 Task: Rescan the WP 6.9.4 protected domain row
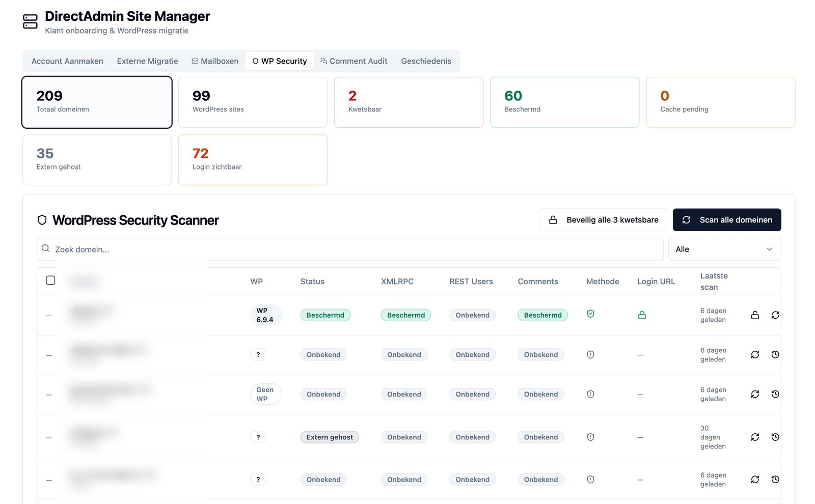(775, 315)
